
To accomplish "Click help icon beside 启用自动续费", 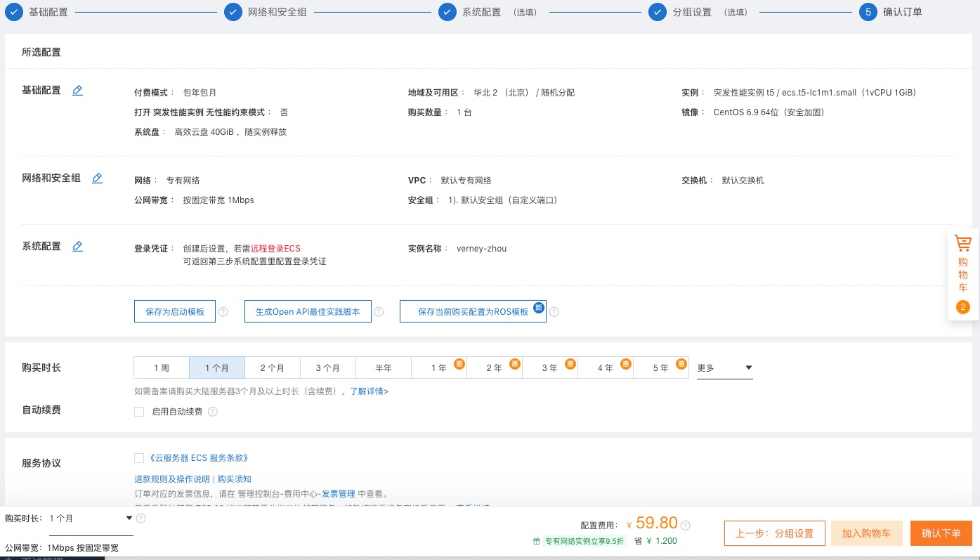I will (x=213, y=412).
